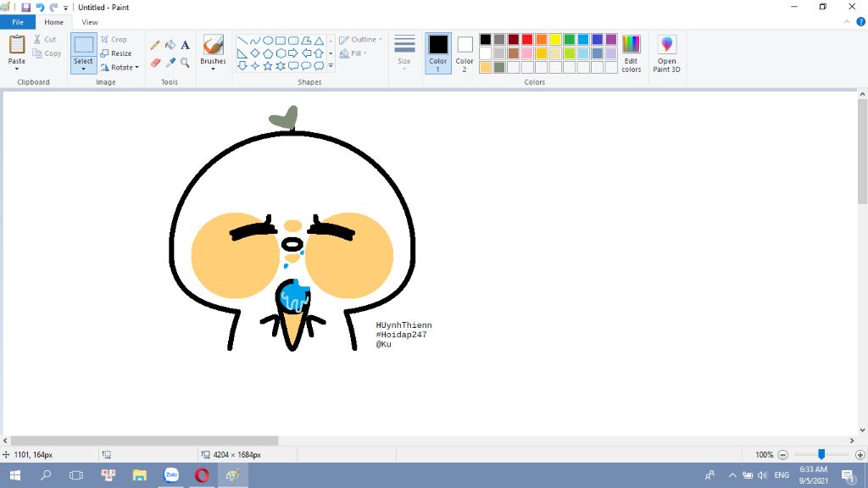Activate the rectangular Select tool
The width and height of the screenshot is (868, 488).
84,46
